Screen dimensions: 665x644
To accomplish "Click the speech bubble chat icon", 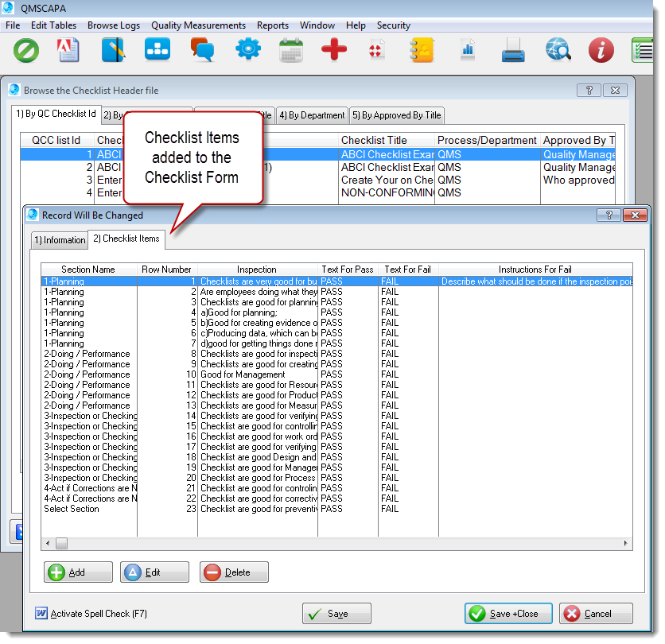I will pyautogui.click(x=202, y=49).
